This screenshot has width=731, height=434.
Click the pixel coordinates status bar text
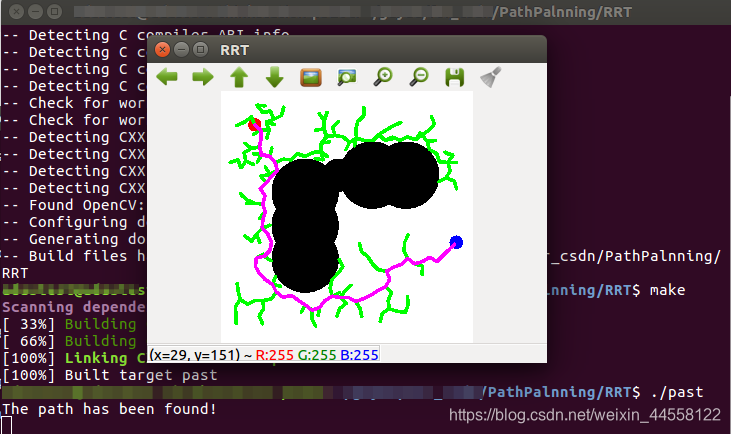click(194, 355)
